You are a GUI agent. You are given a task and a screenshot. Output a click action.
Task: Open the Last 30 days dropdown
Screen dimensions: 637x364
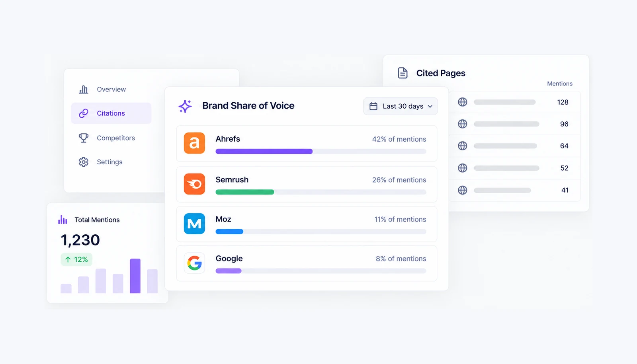(401, 106)
